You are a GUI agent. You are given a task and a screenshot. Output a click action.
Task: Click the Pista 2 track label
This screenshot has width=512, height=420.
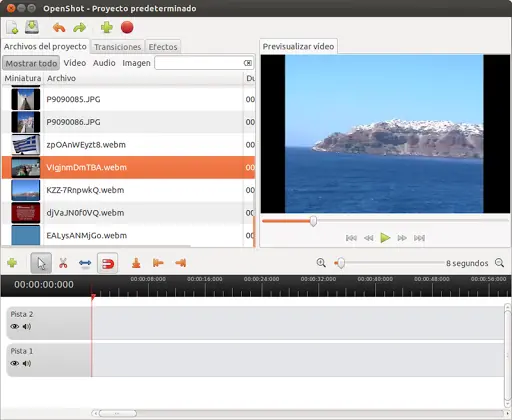(x=22, y=314)
